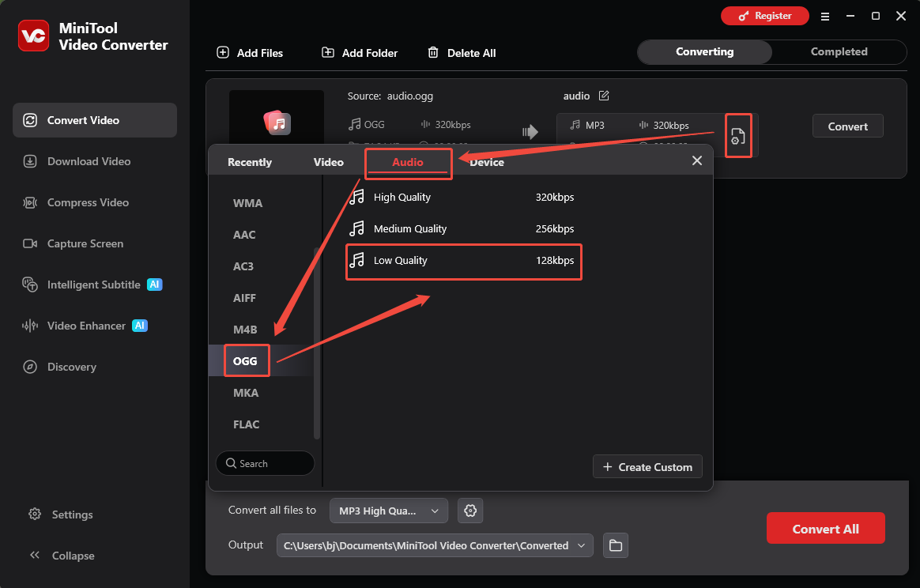Collapse the left sidebar
920x588 pixels.
pyautogui.click(x=62, y=556)
